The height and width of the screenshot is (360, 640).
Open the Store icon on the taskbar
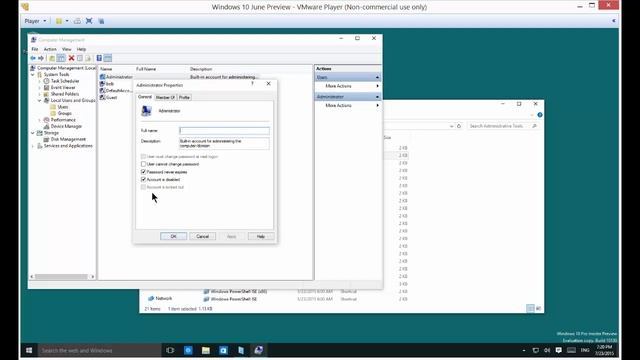pos(223,350)
